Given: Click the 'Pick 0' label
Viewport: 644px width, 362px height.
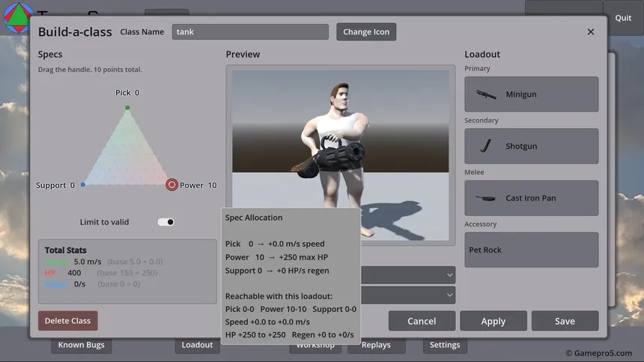Looking at the screenshot, I should 127,93.
